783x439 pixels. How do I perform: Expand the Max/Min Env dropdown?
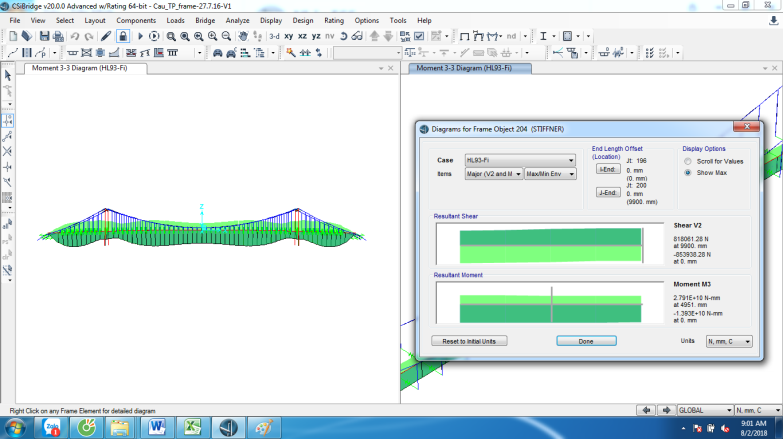pos(550,174)
